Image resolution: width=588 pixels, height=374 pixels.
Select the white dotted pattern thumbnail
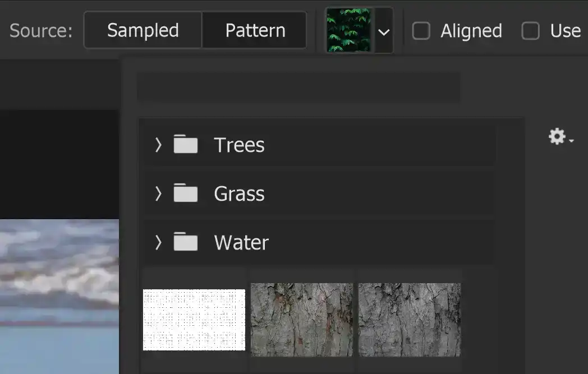[194, 320]
